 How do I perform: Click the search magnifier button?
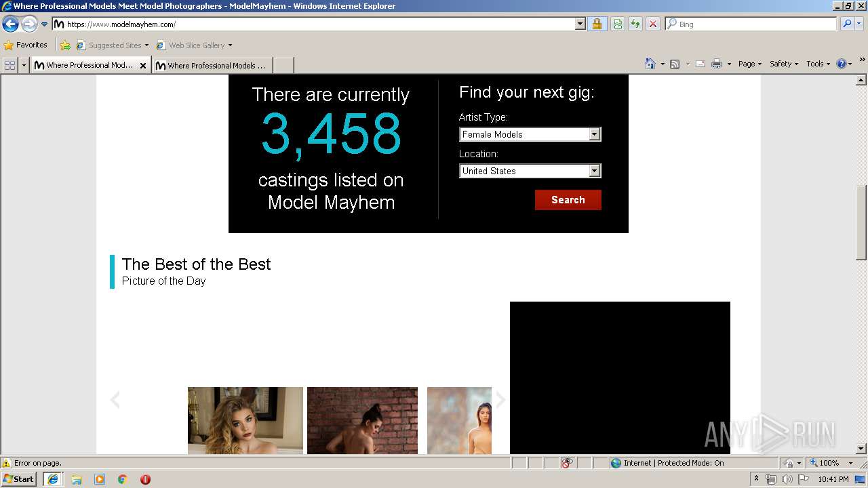pos(847,24)
